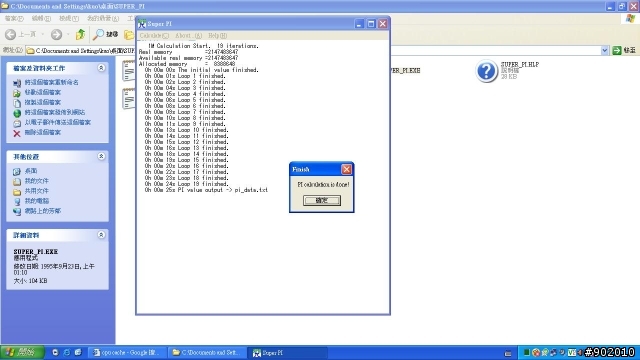Click the '1M Calculation Start' output line
Image resolution: width=640 pixels, height=360 pixels.
pyautogui.click(x=204, y=46)
